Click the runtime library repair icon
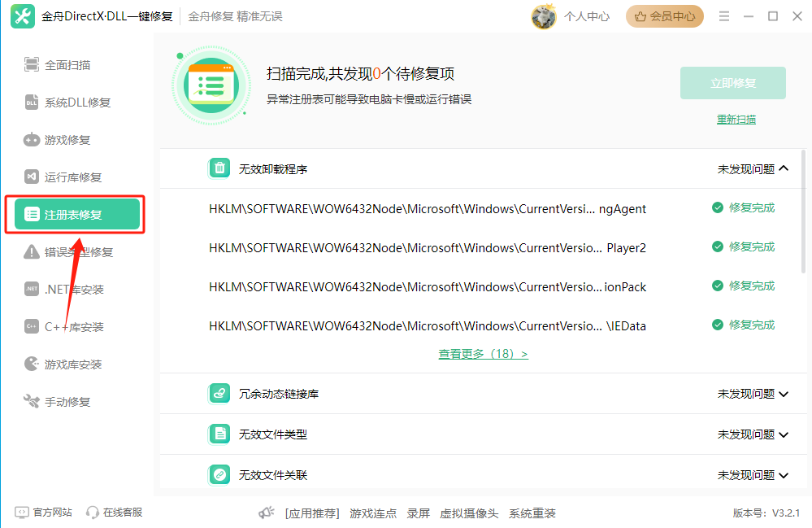 (32, 177)
